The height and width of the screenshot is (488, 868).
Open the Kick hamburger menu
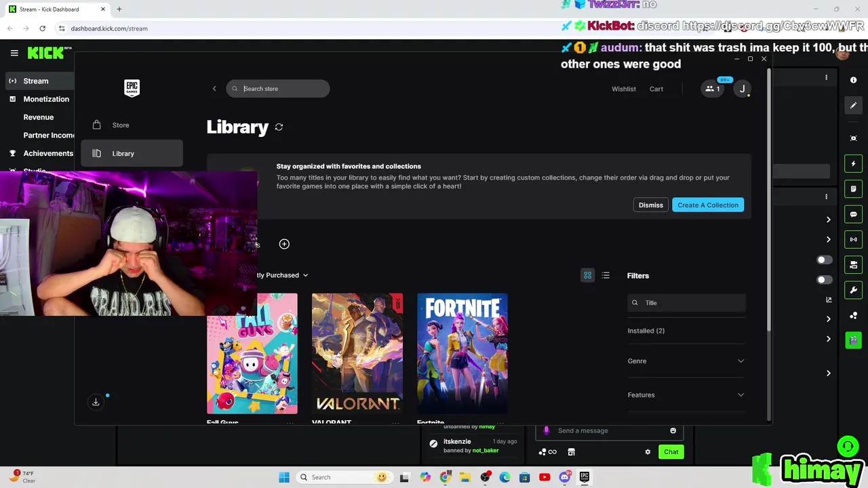(14, 52)
